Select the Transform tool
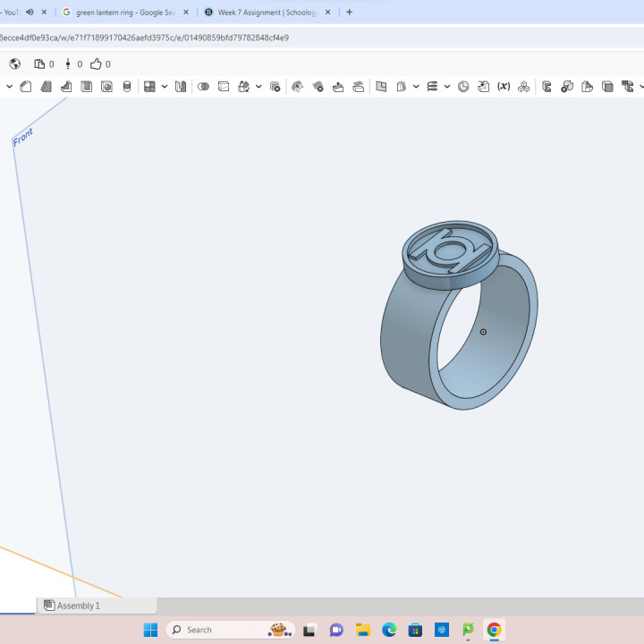 coord(244,87)
